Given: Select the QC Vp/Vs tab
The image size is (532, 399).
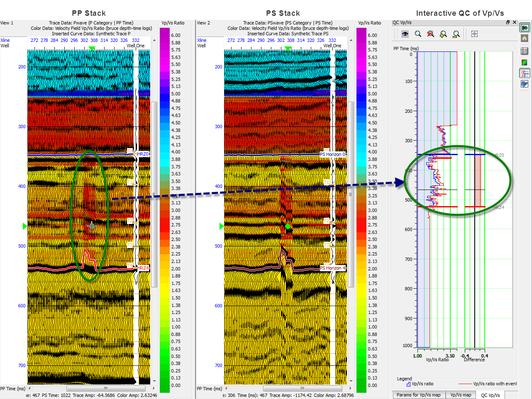Looking at the screenshot, I should pyautogui.click(x=491, y=395).
